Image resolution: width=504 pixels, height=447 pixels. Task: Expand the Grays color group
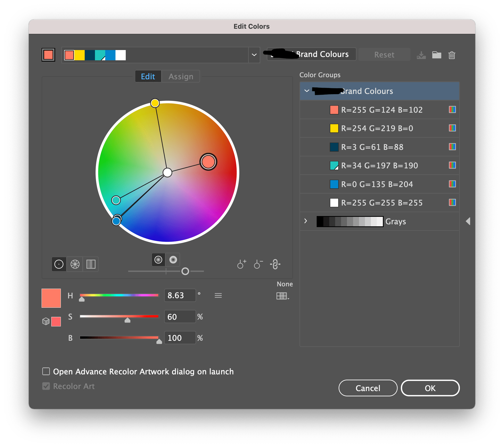(x=305, y=221)
